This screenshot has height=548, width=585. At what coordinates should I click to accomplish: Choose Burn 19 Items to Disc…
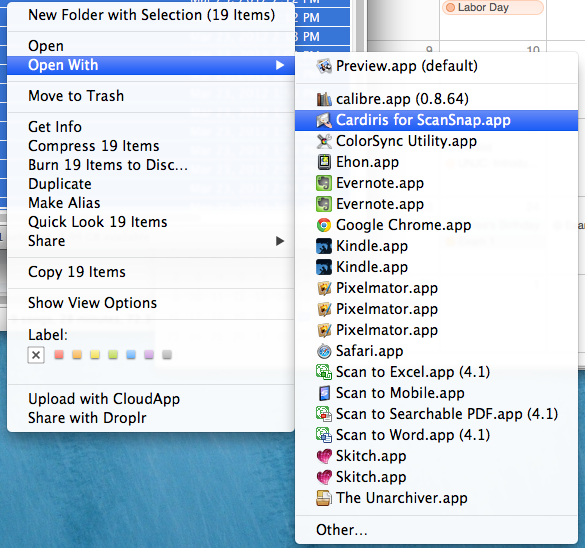click(151, 165)
